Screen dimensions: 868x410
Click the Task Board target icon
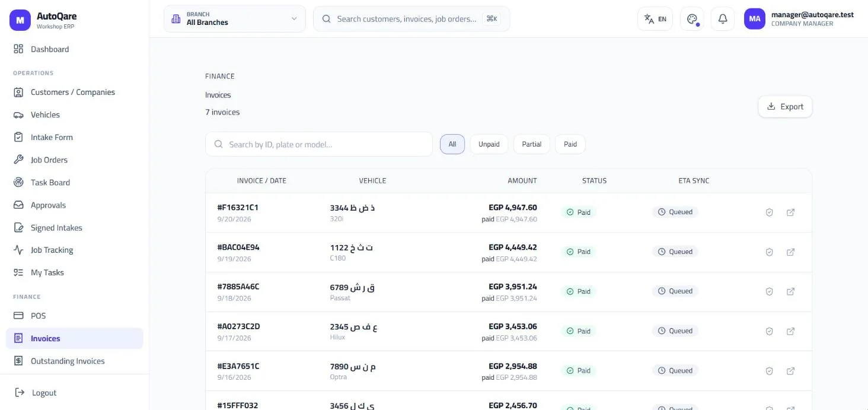pyautogui.click(x=18, y=182)
